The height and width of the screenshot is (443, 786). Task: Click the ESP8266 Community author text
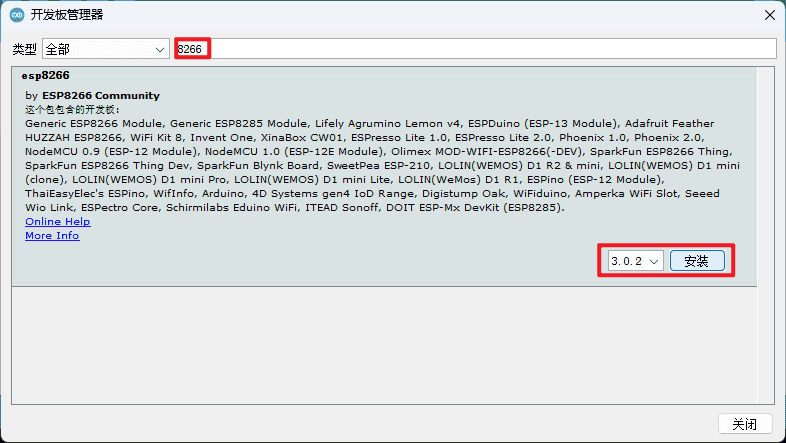(101, 96)
